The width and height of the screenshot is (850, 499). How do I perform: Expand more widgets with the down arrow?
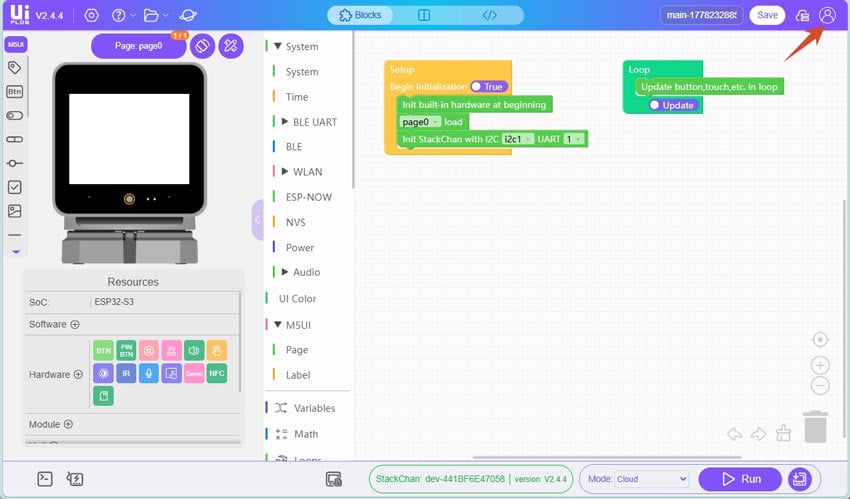click(16, 252)
